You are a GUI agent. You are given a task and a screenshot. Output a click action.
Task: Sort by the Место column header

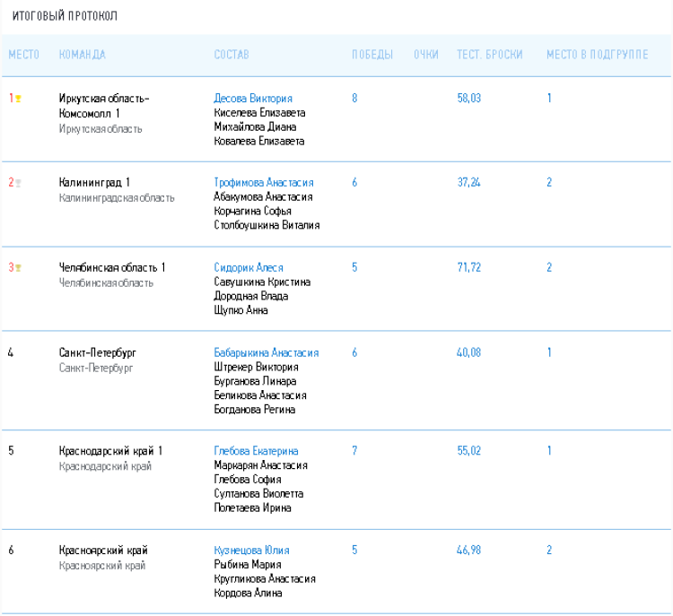click(24, 55)
